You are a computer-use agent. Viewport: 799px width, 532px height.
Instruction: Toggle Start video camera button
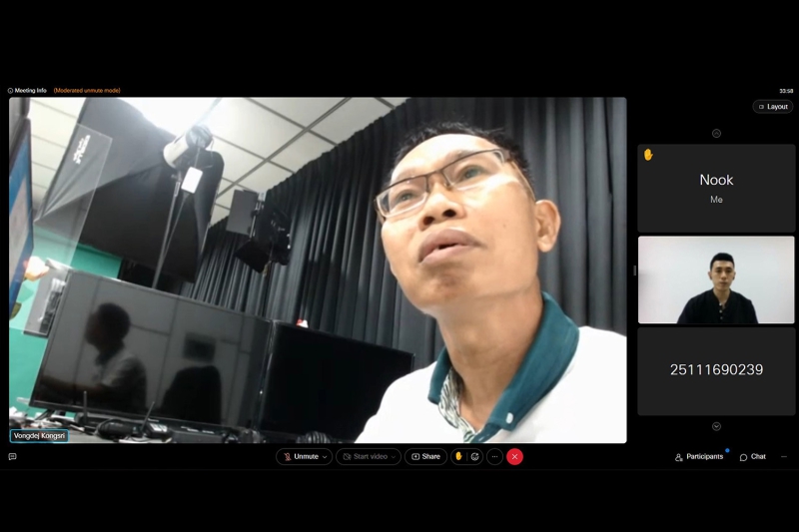pyautogui.click(x=364, y=456)
